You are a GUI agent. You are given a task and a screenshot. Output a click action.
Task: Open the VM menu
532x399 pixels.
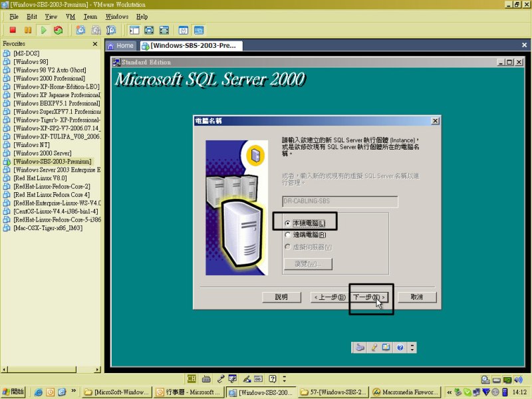[70, 17]
